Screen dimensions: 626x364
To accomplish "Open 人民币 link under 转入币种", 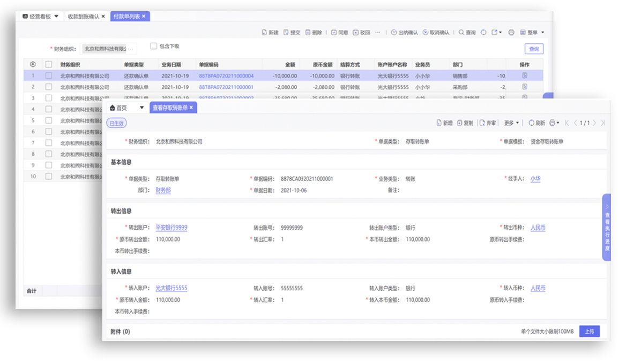I will click(x=538, y=288).
